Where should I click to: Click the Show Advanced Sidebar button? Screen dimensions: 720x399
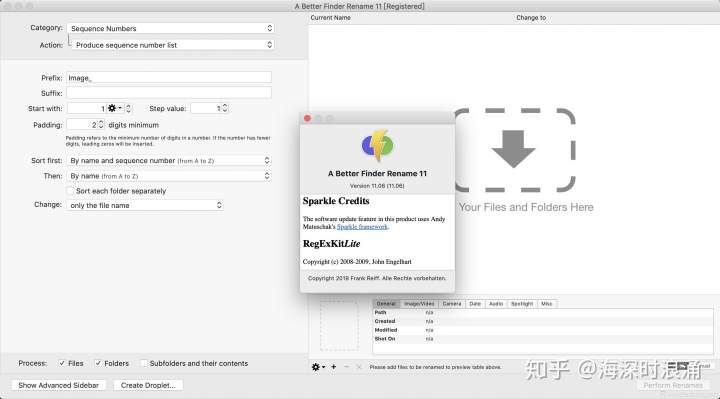click(x=59, y=385)
